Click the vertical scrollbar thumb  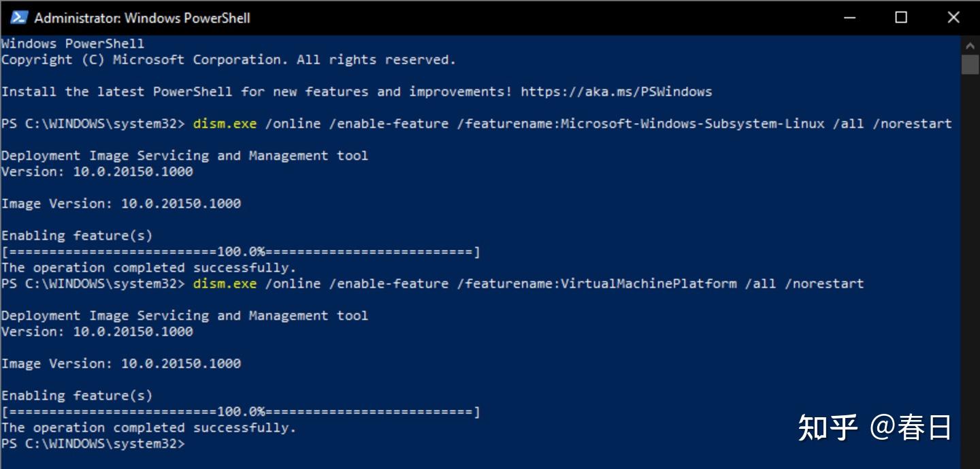click(x=970, y=65)
